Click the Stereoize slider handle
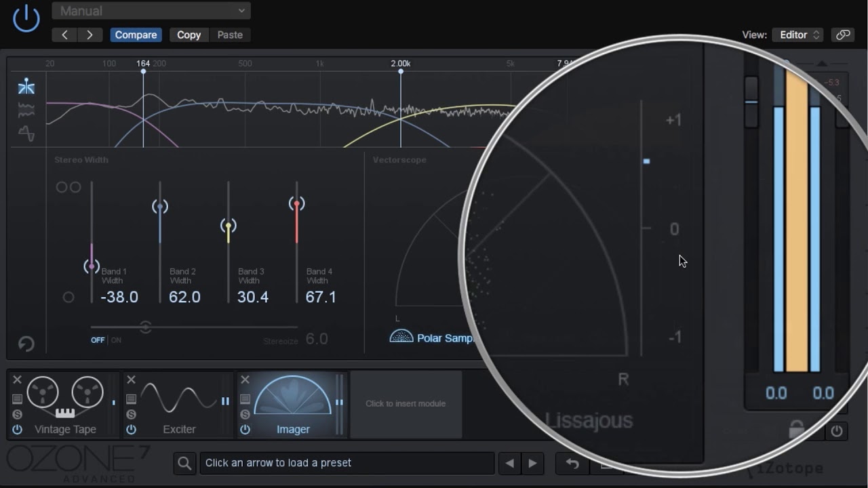This screenshot has height=488, width=868. (145, 327)
